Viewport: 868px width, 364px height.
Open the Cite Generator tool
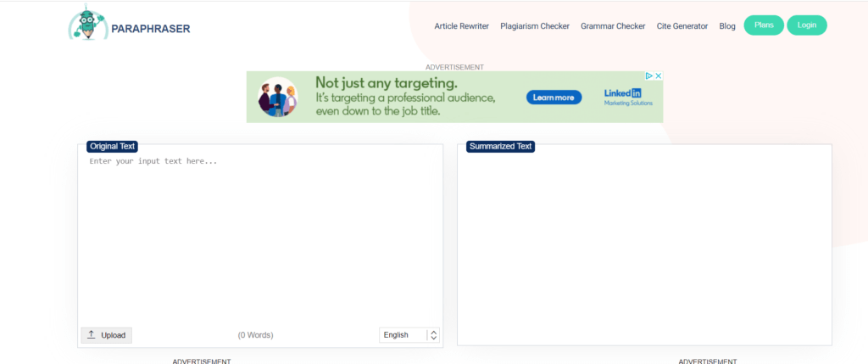pos(682,26)
